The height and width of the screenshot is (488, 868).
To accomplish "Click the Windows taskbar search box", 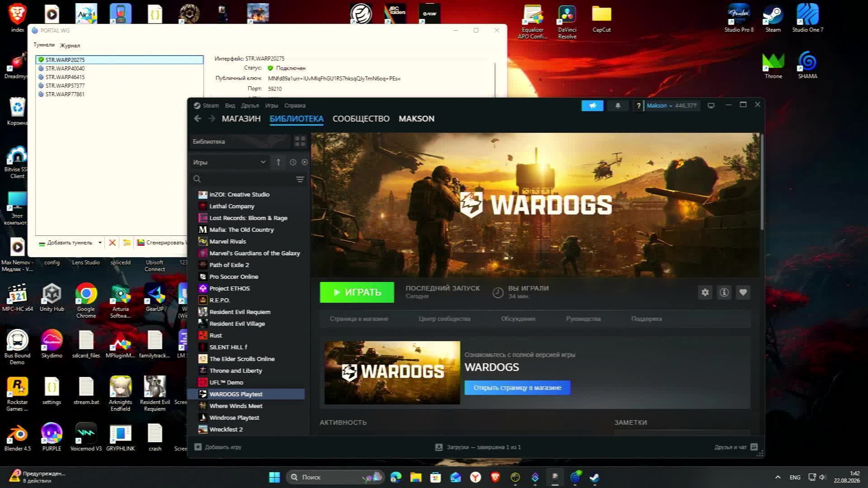I will pos(335,477).
